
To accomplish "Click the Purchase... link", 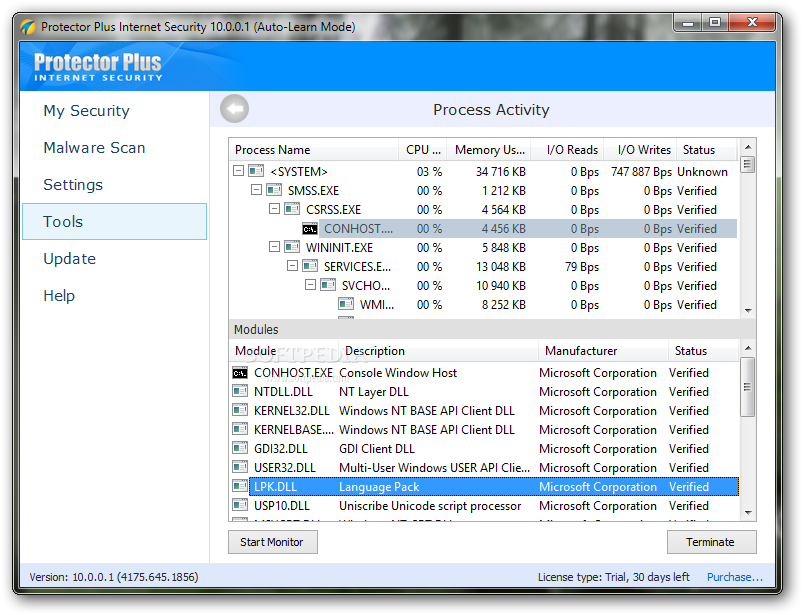I will click(735, 577).
